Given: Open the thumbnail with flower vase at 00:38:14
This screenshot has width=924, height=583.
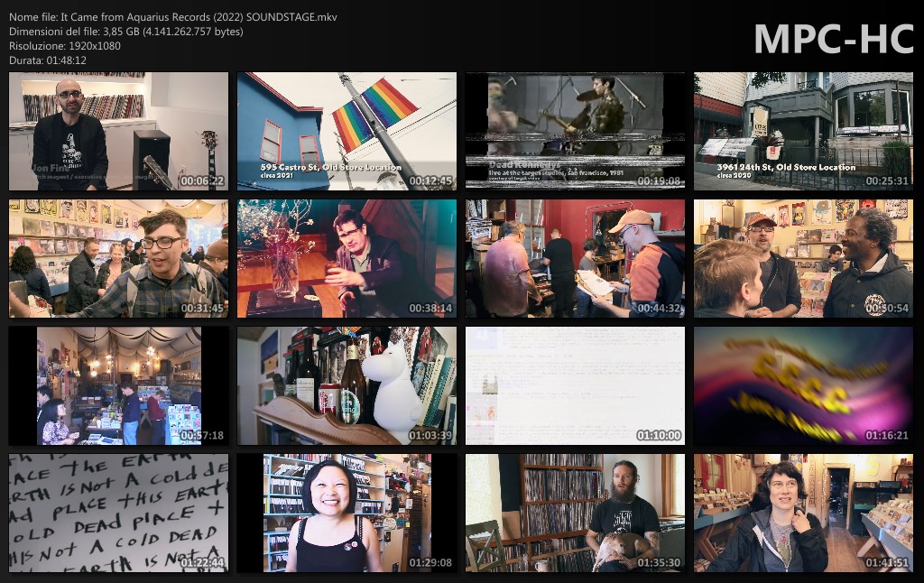Looking at the screenshot, I should coord(346,258).
